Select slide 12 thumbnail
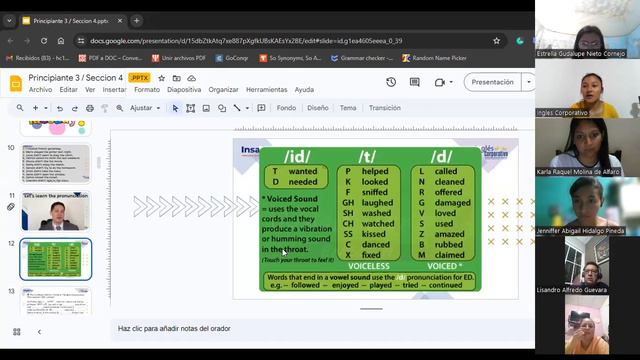Viewport: 640px width, 360px height. point(56,259)
